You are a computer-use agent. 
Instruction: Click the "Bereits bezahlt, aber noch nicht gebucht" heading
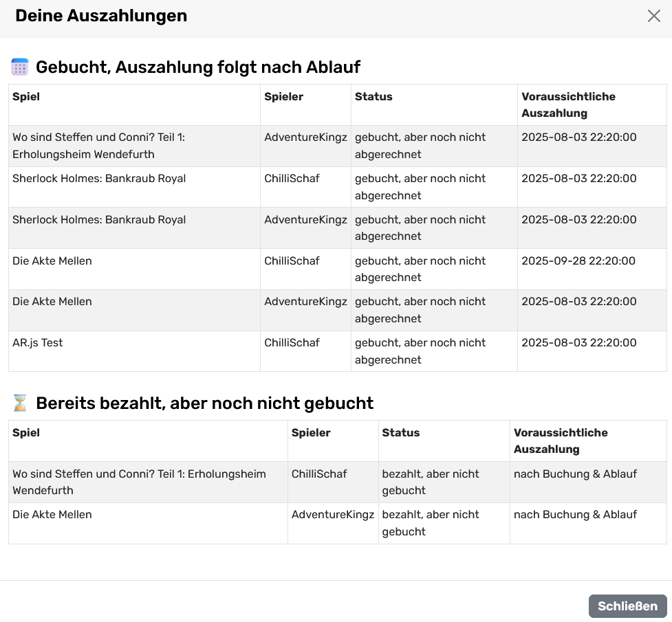(x=204, y=403)
